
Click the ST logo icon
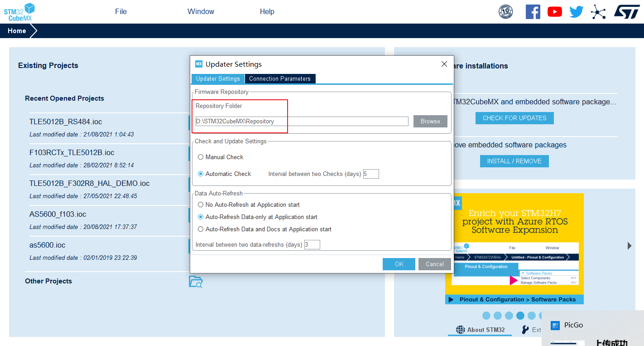[627, 12]
